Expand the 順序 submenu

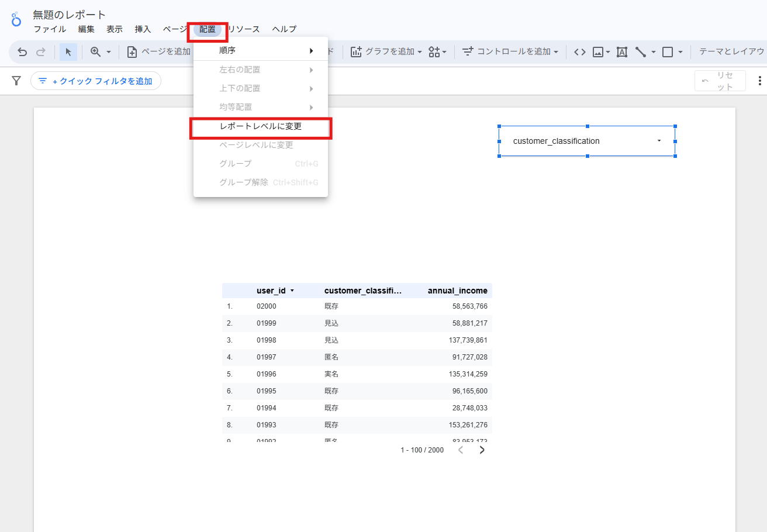pyautogui.click(x=261, y=50)
